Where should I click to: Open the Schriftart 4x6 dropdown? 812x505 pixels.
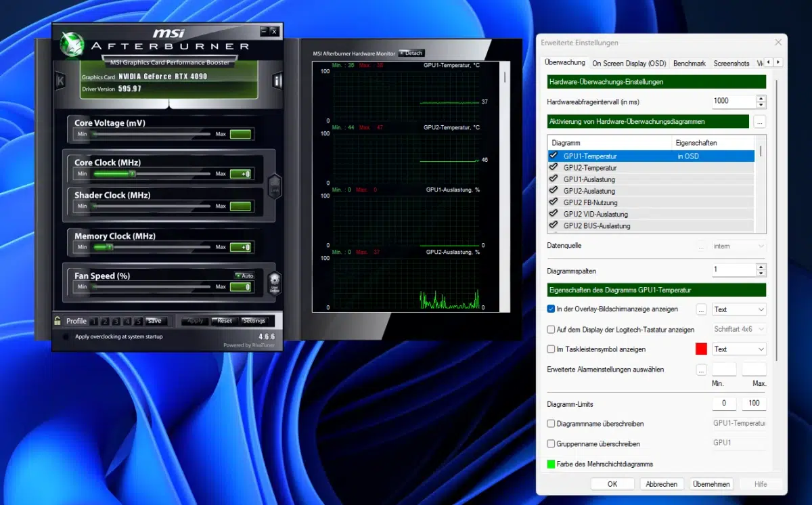739,329
